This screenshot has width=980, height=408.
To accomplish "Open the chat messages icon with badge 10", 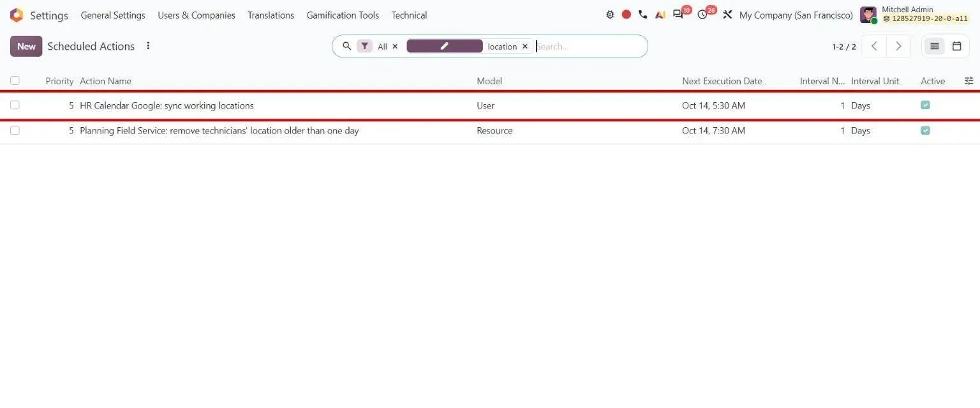I will [678, 14].
